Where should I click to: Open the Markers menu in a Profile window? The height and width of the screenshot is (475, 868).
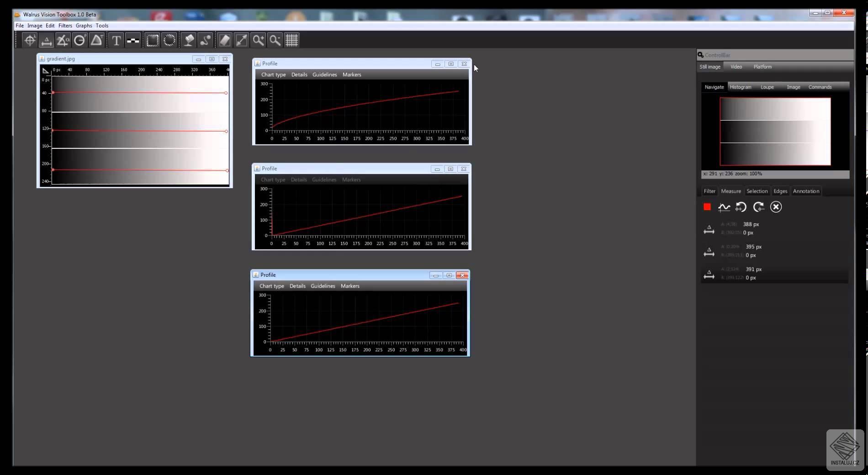coord(351,74)
